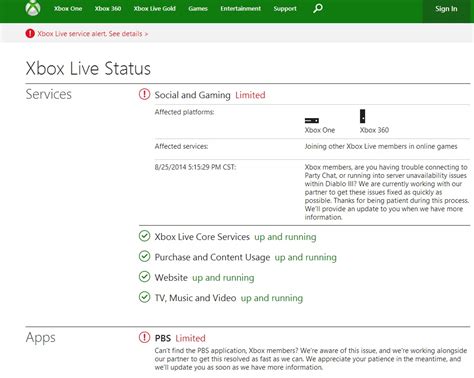
Task: Click the Website status checkmark icon
Action: [x=144, y=277]
